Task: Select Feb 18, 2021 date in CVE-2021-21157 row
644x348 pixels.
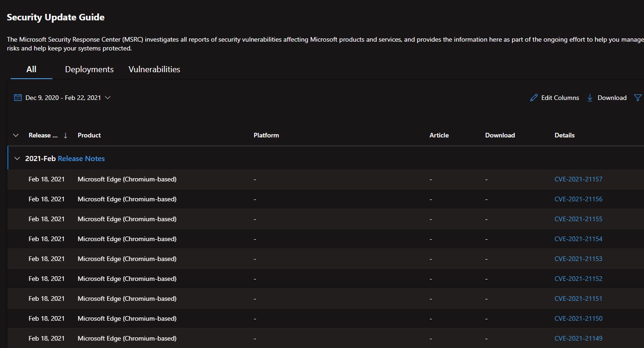Action: click(47, 179)
